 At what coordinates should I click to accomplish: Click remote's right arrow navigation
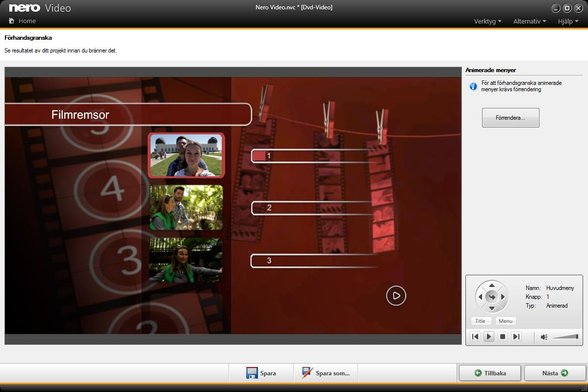(503, 297)
